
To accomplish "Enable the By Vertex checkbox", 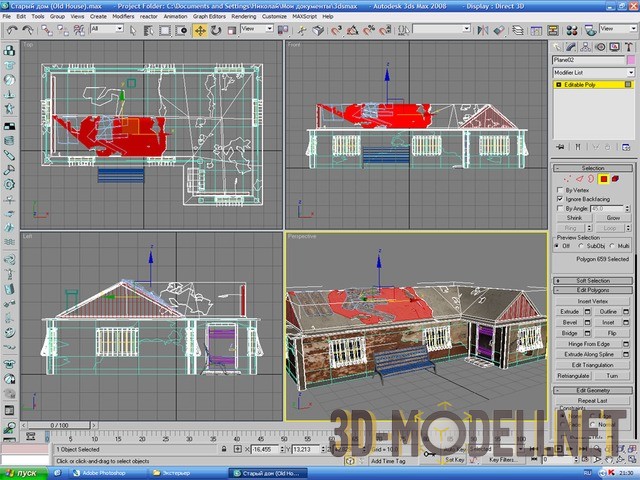I will tap(560, 190).
